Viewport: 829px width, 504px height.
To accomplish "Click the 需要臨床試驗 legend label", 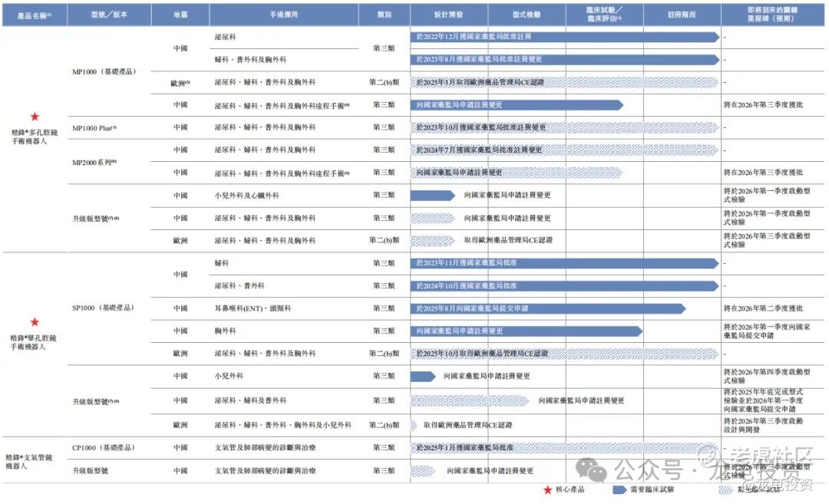I will 652,489.
